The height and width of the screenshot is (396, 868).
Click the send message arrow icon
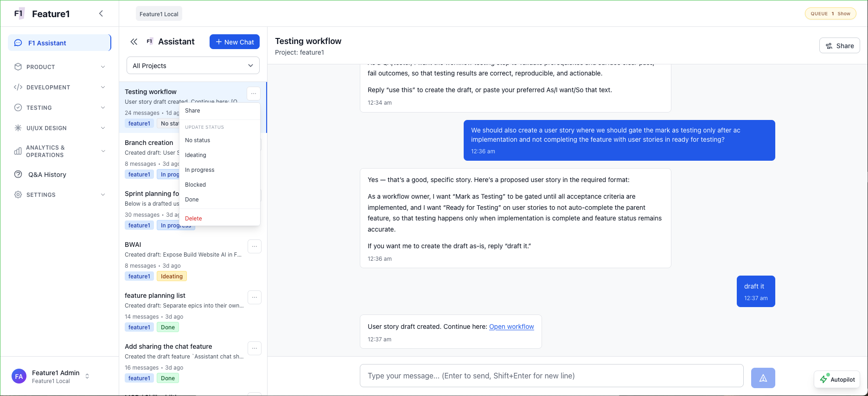tap(763, 378)
